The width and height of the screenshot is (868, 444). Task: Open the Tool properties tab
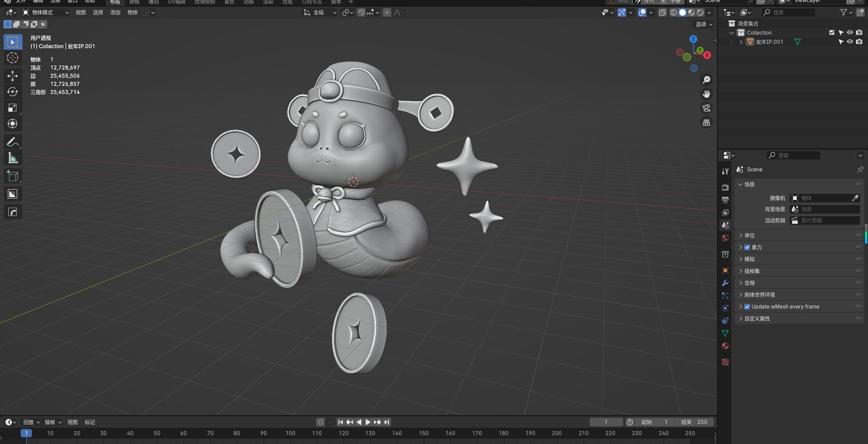725,171
